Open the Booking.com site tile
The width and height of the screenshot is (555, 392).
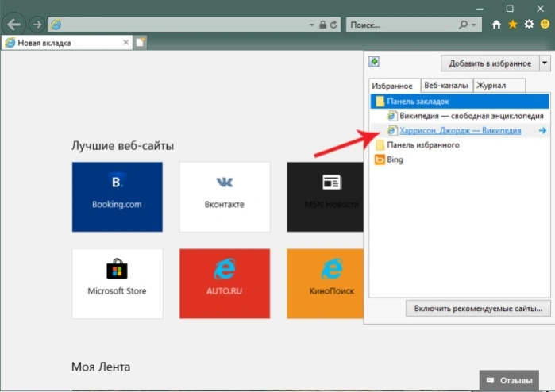tap(118, 197)
